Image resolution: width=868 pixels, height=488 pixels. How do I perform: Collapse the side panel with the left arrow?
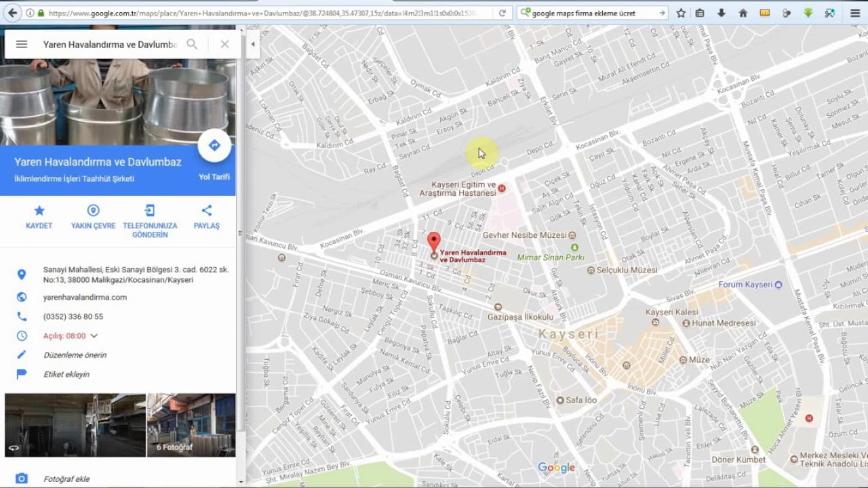(x=252, y=43)
